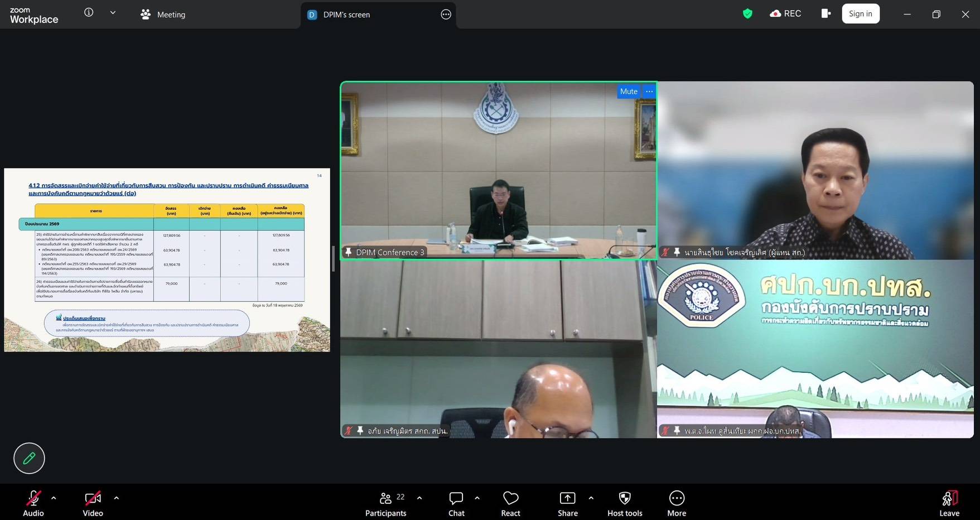Expand the video settings arrow

(x=116, y=498)
